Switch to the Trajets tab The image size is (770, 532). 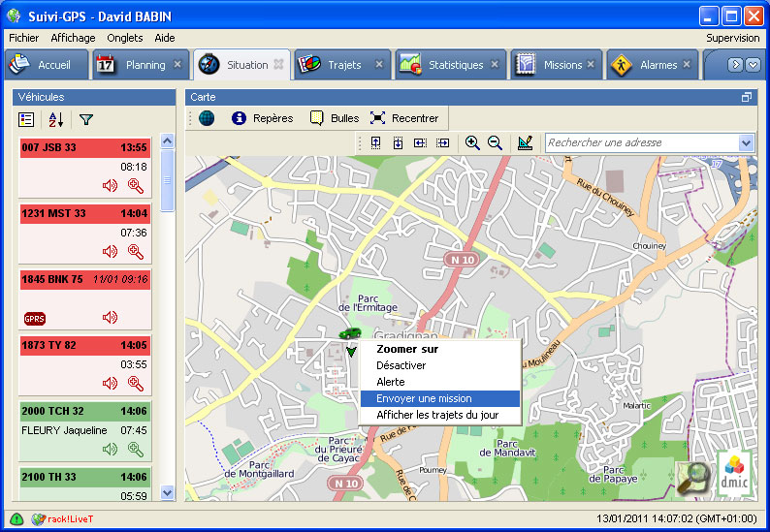pos(341,64)
